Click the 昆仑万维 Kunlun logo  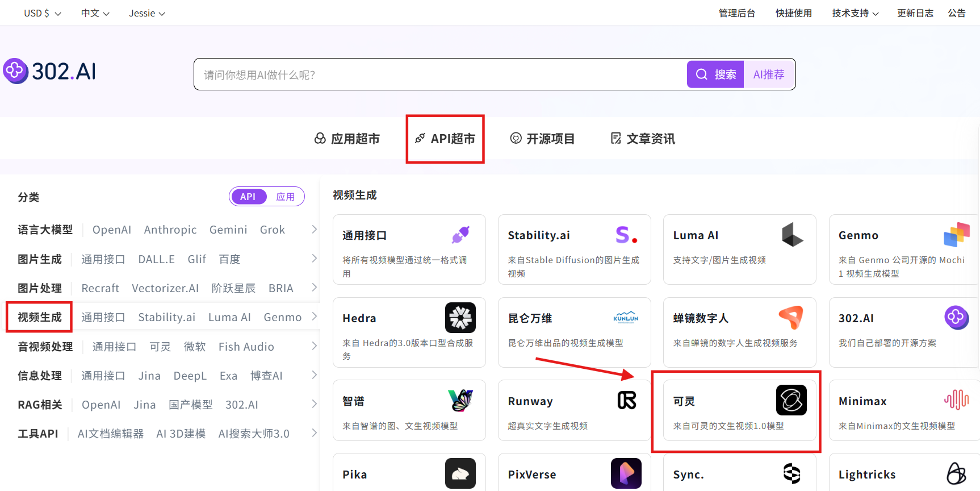pos(626,317)
